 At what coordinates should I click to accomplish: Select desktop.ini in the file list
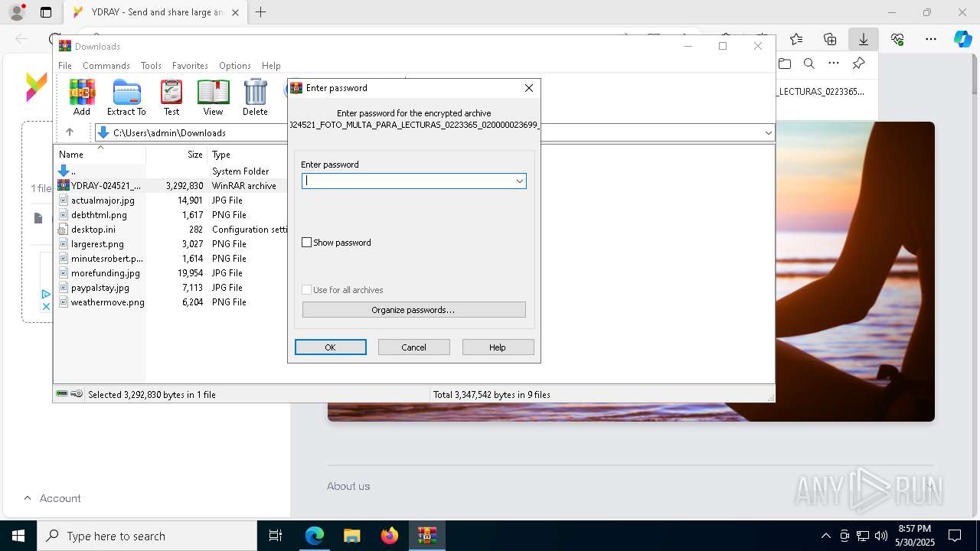pyautogui.click(x=93, y=230)
